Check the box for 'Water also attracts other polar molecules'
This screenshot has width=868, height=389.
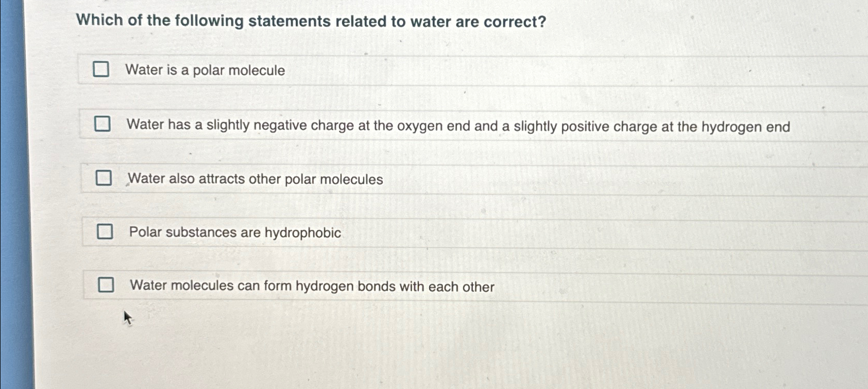(105, 179)
